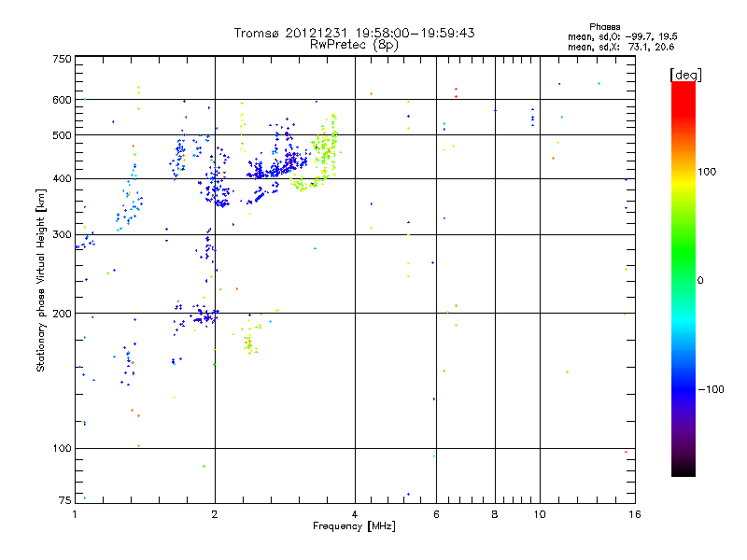Click the rainbow phase colorbar
Screen dimensions: 747x560
click(684, 278)
